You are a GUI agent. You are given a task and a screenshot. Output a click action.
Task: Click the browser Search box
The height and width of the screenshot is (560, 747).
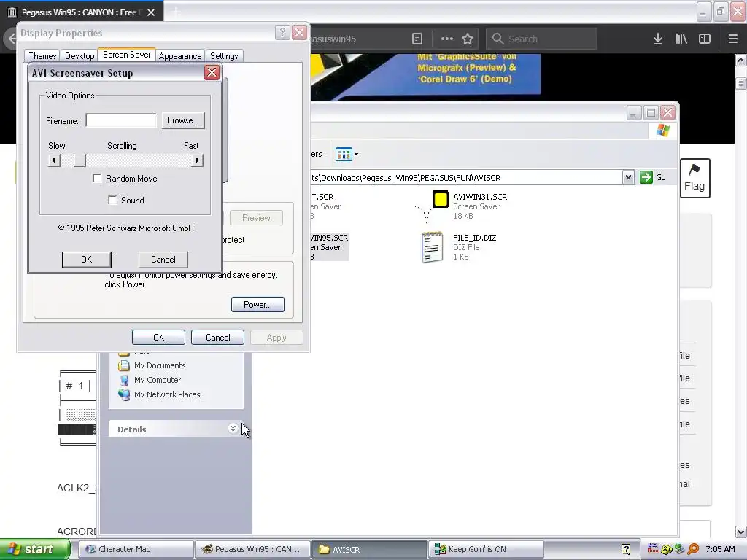(542, 39)
